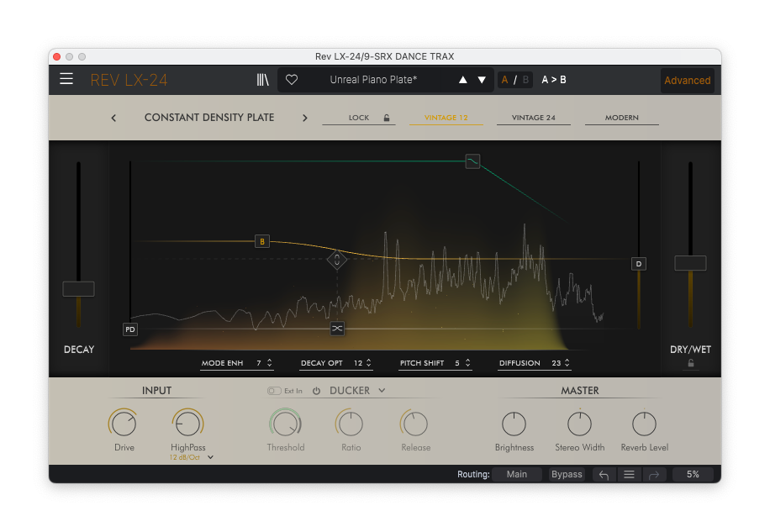The height and width of the screenshot is (532, 770).
Task: Select the Vintage 24 mode tab
Action: click(533, 118)
